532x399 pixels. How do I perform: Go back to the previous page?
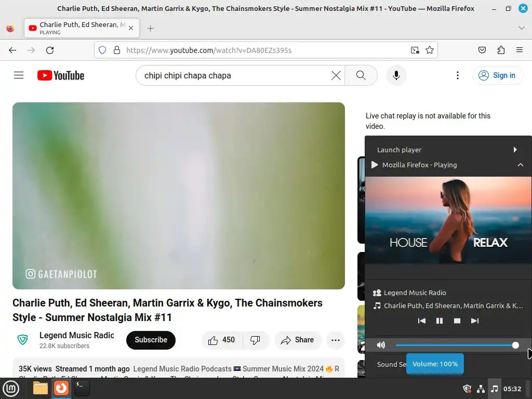coord(12,50)
